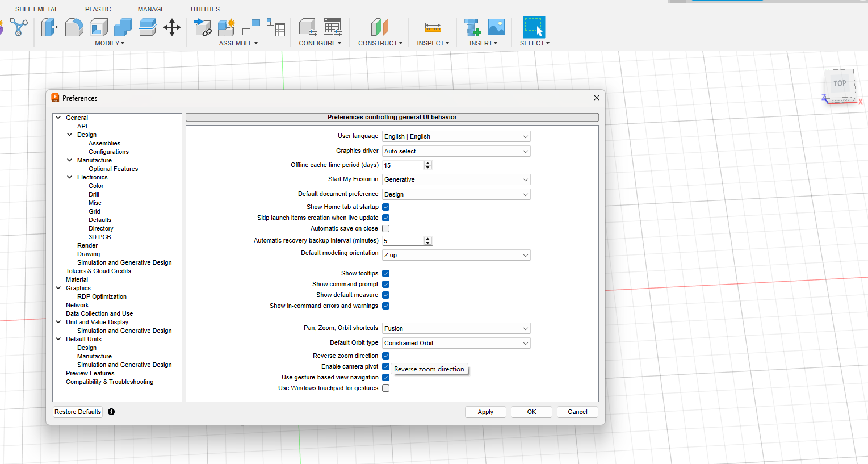The image size is (868, 464).
Task: Uncheck Reverse zoom direction
Action: pyautogui.click(x=386, y=356)
